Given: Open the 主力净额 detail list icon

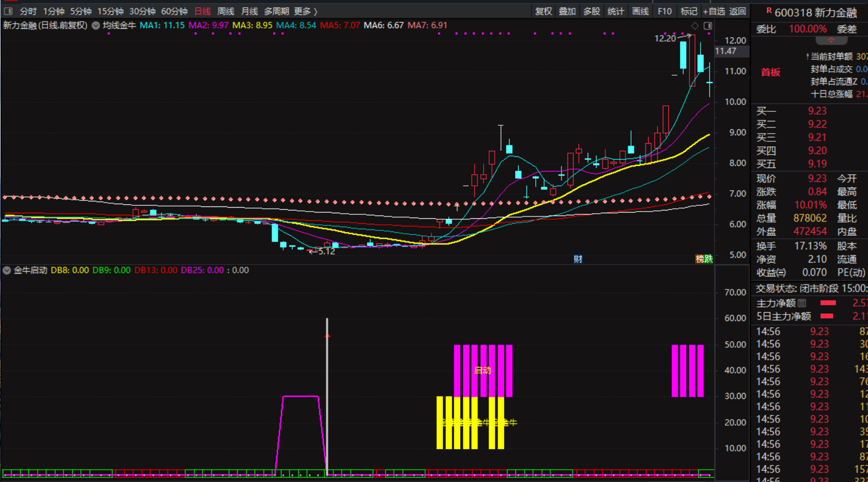Looking at the screenshot, I should [x=802, y=303].
